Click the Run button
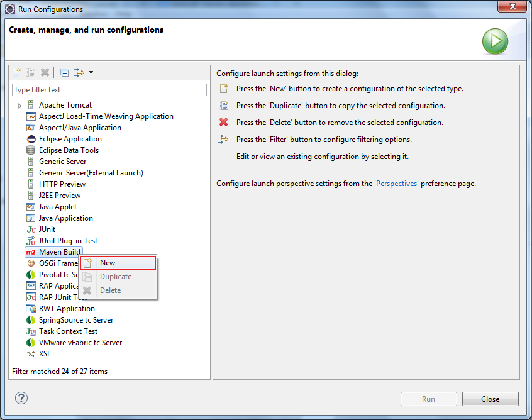Screen dimensions: 532x420 [x=428, y=399]
